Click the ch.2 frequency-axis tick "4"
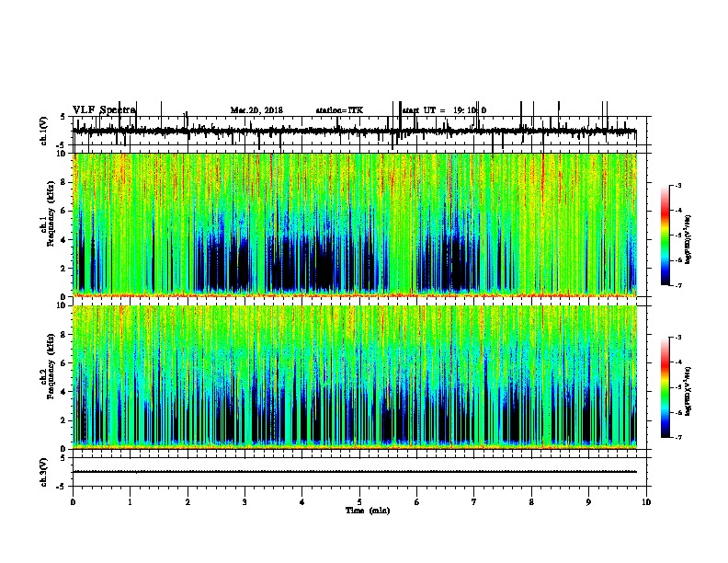 65,392
